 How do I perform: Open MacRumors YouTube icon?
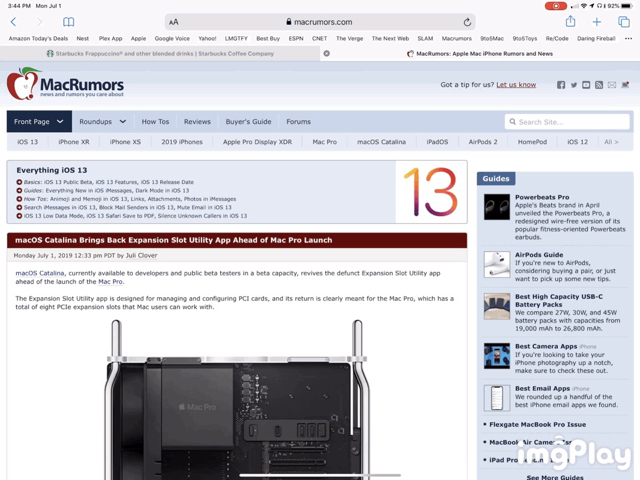(x=586, y=84)
